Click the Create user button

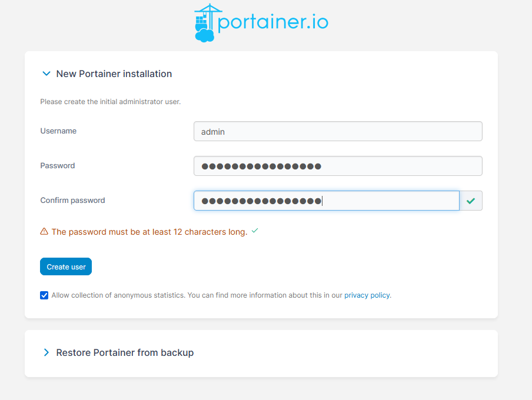click(x=66, y=266)
